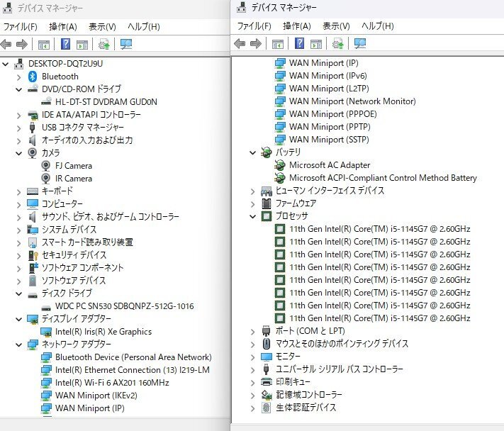This screenshot has height=431, width=504.
Task: Select USB コネクタ マネージャー category
Action: click(x=83, y=128)
